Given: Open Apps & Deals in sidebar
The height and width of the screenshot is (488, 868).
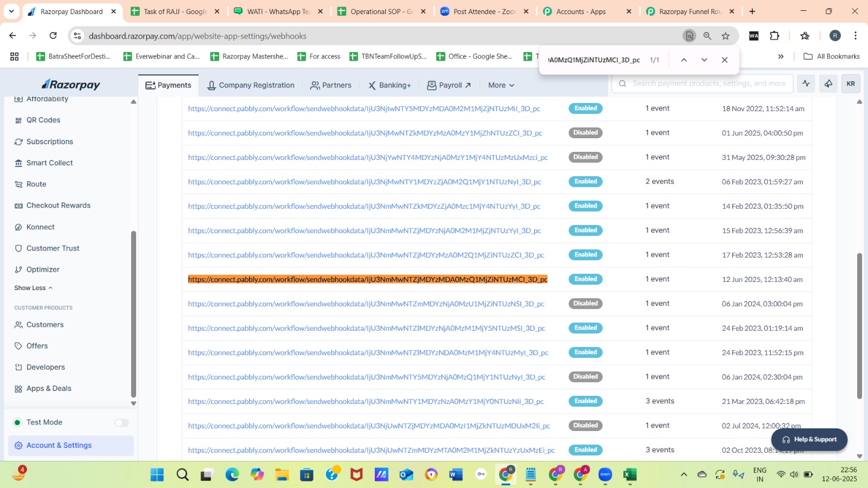Looking at the screenshot, I should (x=49, y=389).
